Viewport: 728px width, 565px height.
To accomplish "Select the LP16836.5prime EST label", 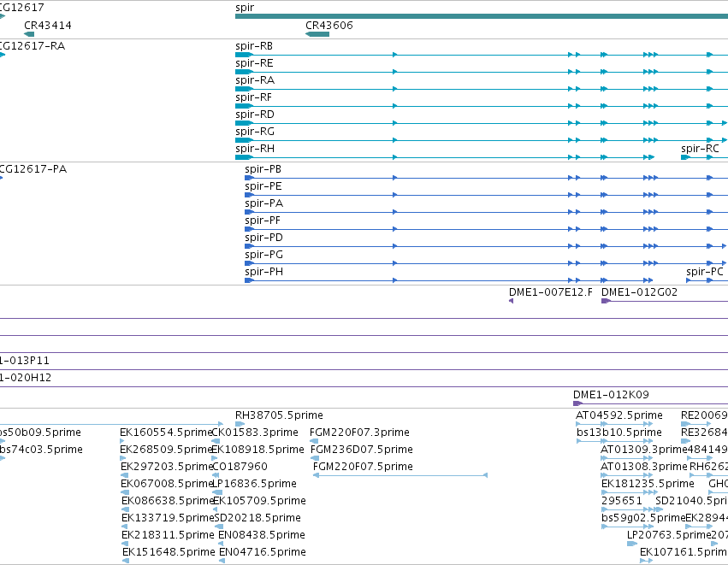I will pos(254,484).
